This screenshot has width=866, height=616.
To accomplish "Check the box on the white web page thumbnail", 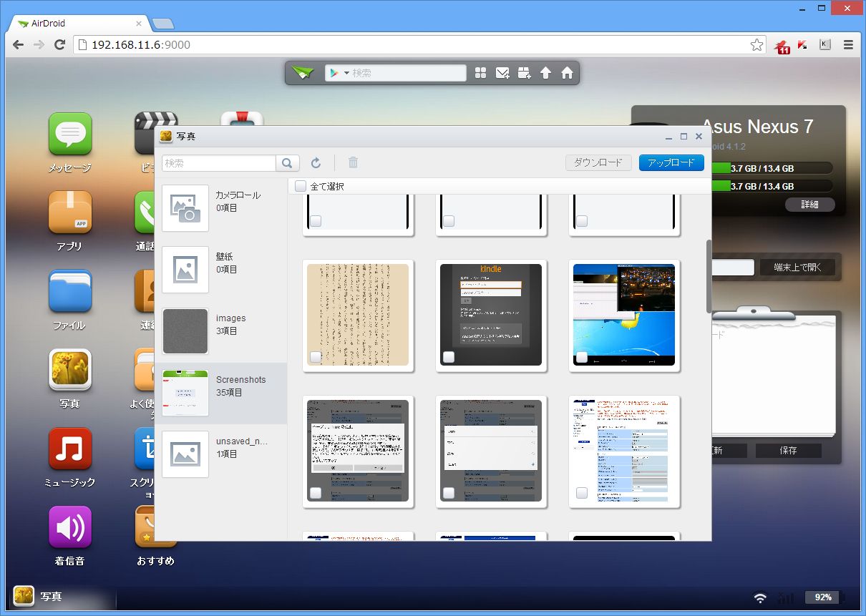I will coord(582,493).
